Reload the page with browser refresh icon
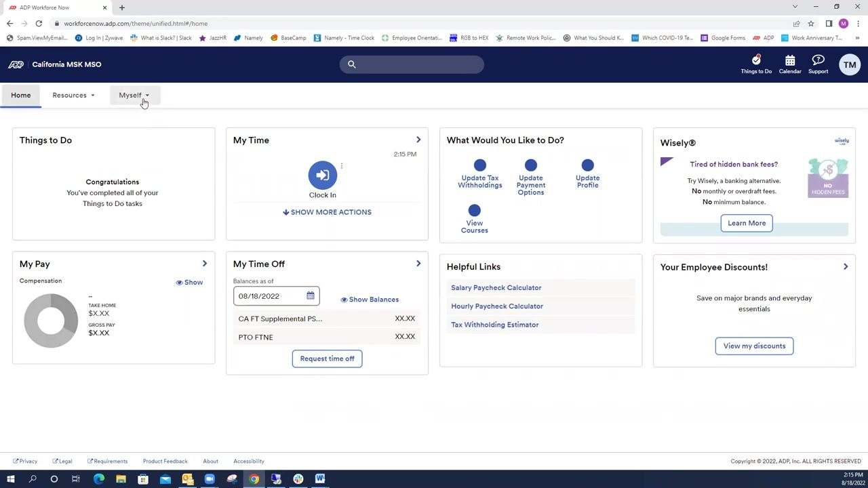 click(x=39, y=23)
